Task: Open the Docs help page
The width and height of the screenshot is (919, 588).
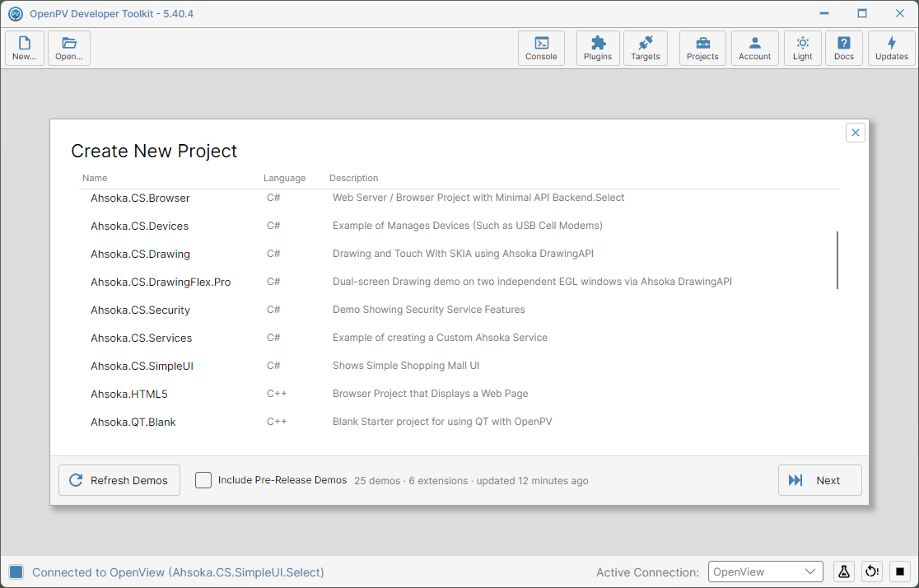Action: point(844,48)
